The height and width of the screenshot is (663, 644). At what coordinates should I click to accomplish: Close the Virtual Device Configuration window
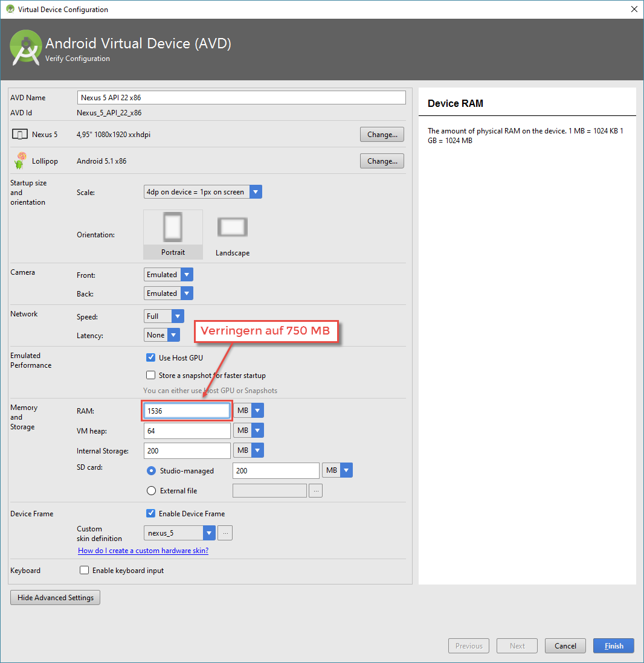(634, 9)
